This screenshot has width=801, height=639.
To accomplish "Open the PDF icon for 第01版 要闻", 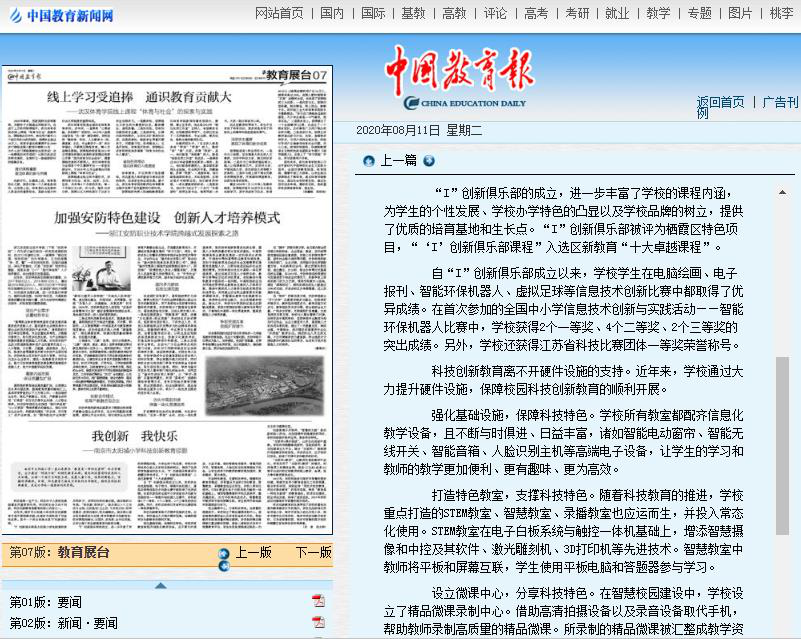I will coord(318,601).
